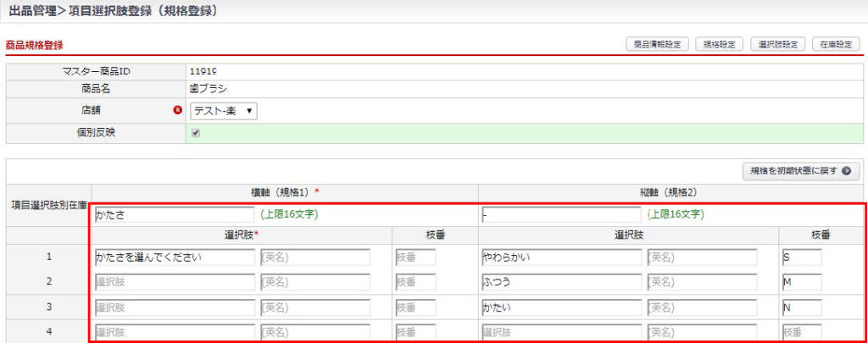Click row 3 横軸 選択肢 field

(x=175, y=307)
